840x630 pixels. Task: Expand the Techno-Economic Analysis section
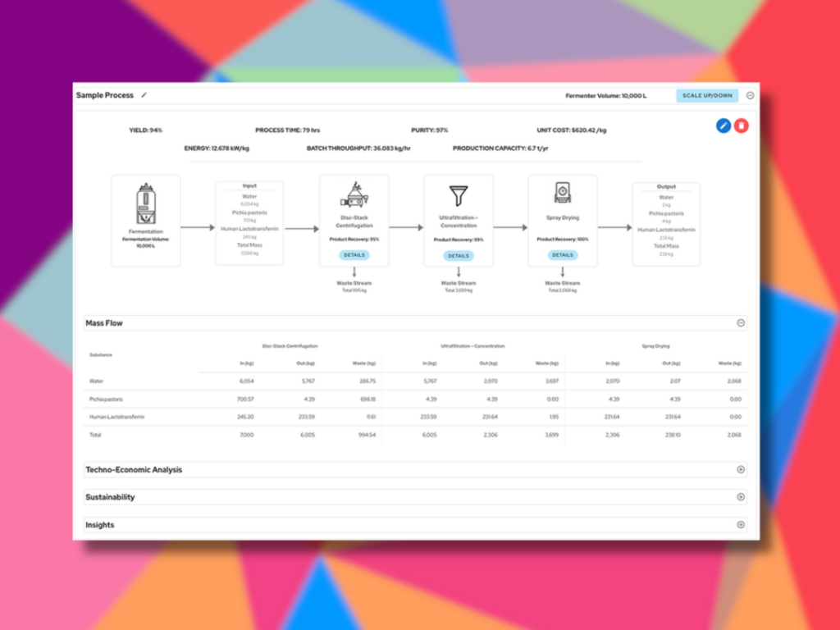[741, 470]
